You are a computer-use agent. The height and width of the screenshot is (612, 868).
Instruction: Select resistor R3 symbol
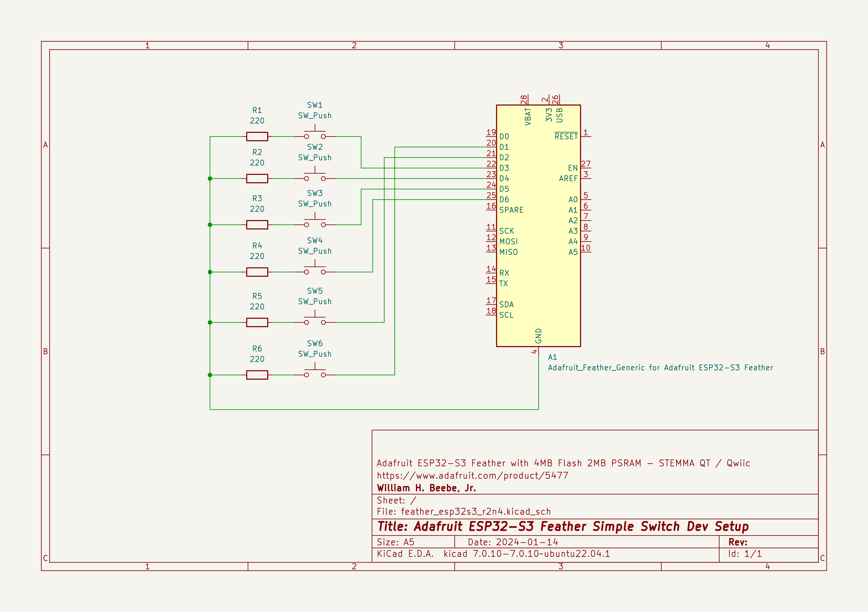click(257, 225)
